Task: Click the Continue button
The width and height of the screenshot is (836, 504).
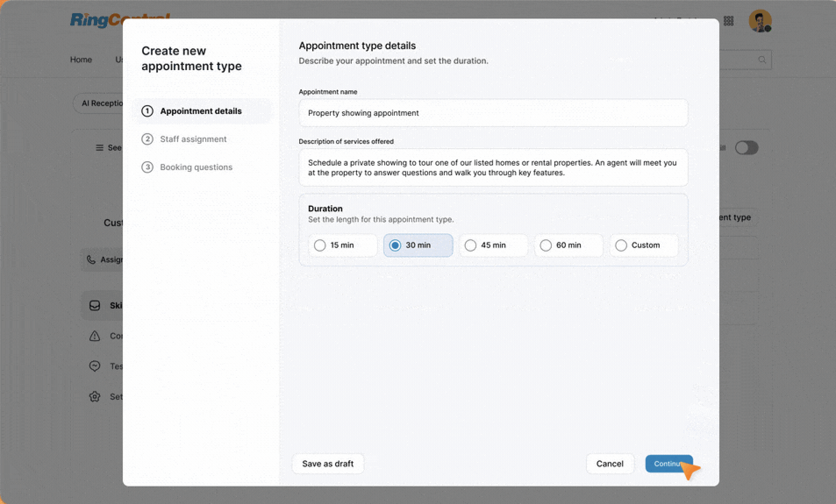Action: tap(669, 464)
